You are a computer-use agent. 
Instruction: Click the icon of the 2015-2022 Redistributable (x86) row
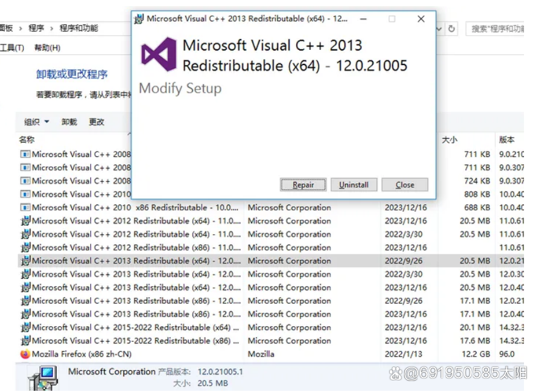(x=26, y=341)
